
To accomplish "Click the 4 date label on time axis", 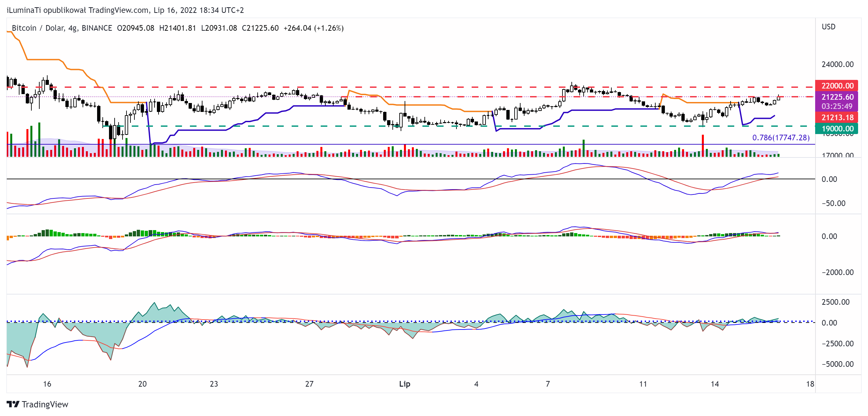I will 476,384.
